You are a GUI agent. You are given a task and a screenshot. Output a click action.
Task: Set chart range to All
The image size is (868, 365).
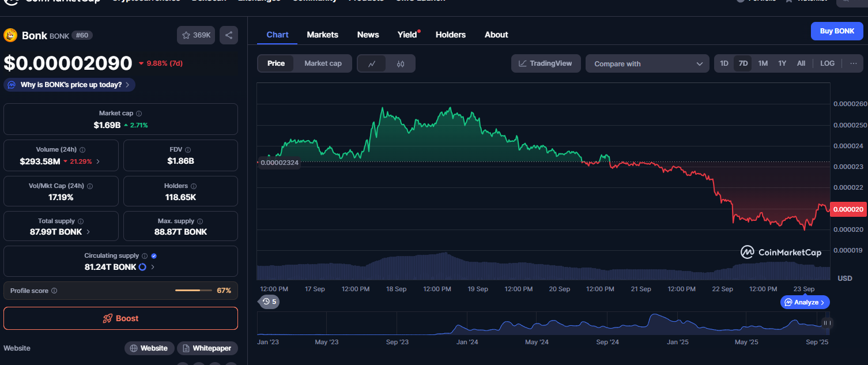pyautogui.click(x=801, y=63)
